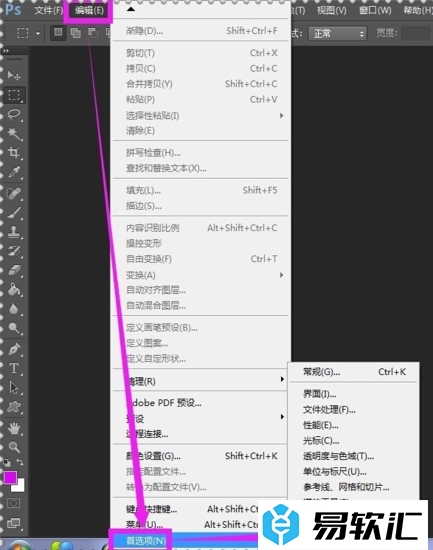This screenshot has height=550, width=433.
Task: Open the 编辑(E) menu
Action: pyautogui.click(x=89, y=10)
